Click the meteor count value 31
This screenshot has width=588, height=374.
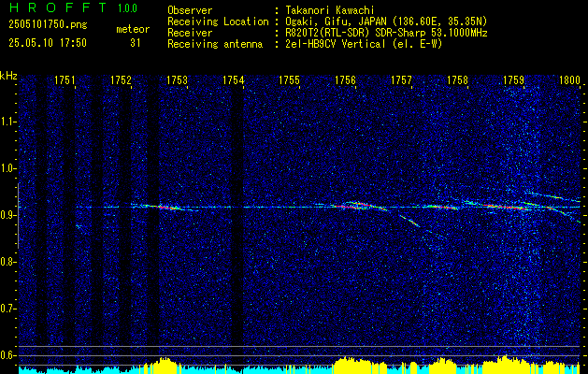135,43
